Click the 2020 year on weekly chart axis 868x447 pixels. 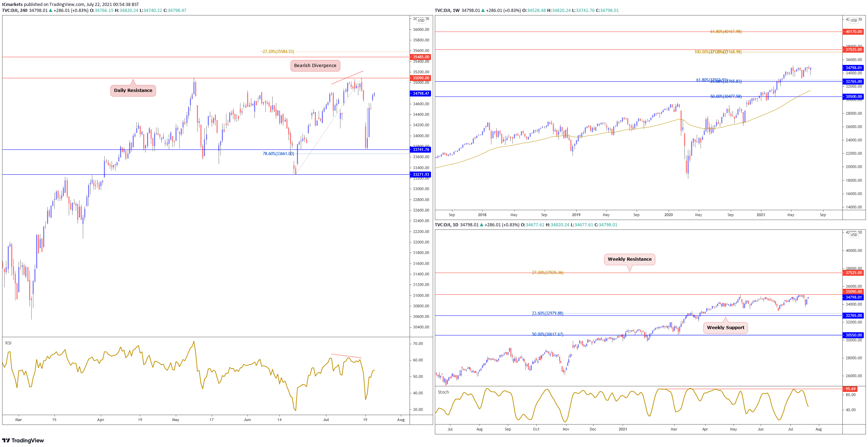pyautogui.click(x=668, y=215)
